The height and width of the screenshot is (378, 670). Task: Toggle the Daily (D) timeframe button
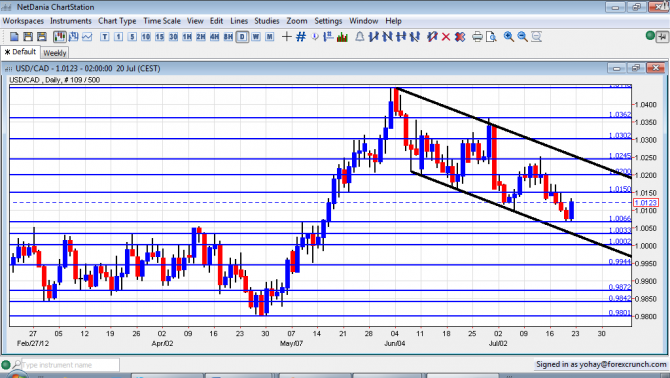[242, 37]
